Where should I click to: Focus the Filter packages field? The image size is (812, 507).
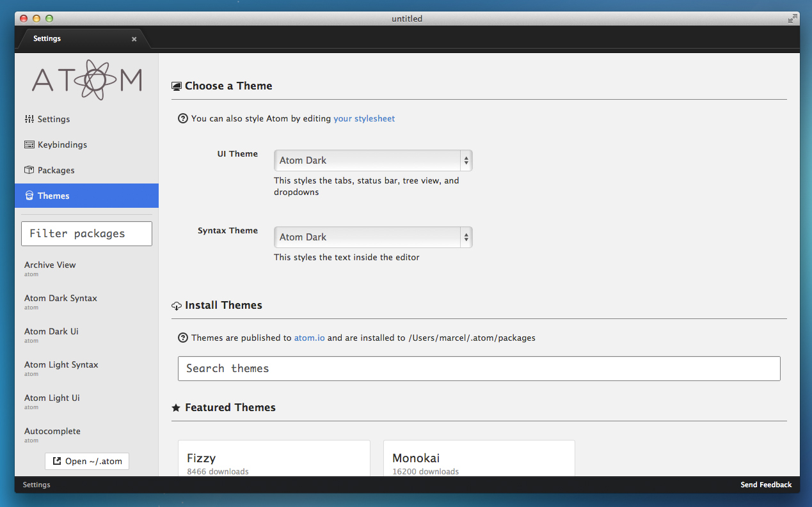pos(87,233)
